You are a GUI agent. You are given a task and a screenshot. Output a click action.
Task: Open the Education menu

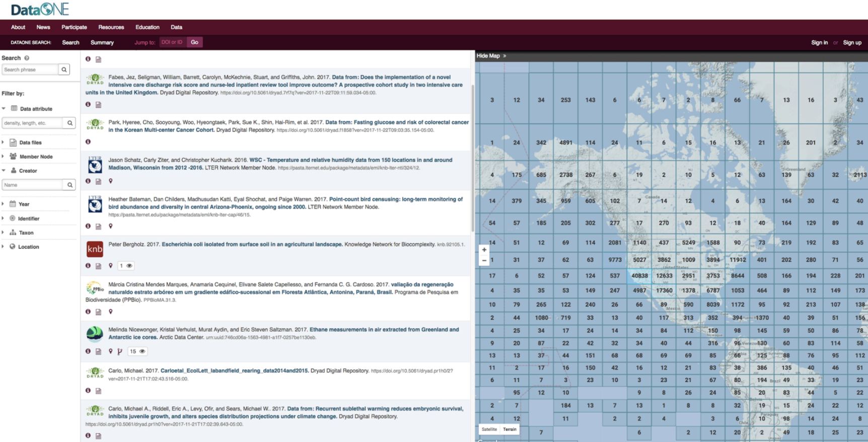click(147, 27)
